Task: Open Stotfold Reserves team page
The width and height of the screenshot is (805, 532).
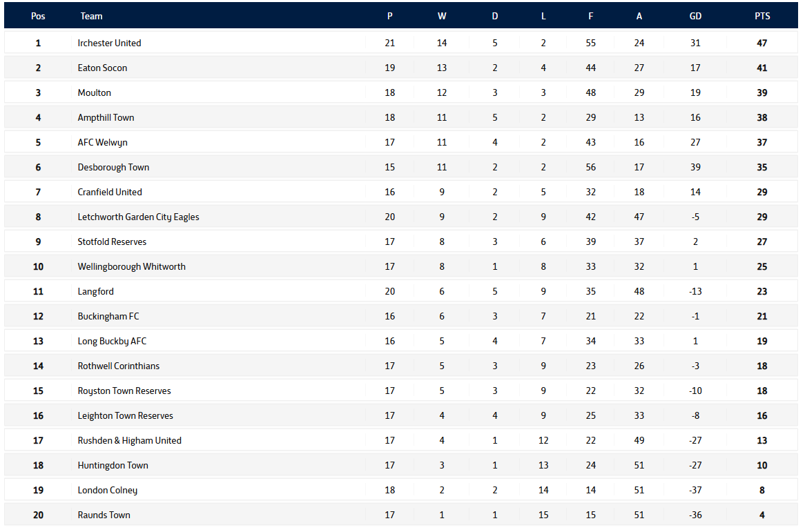Action: (112, 242)
